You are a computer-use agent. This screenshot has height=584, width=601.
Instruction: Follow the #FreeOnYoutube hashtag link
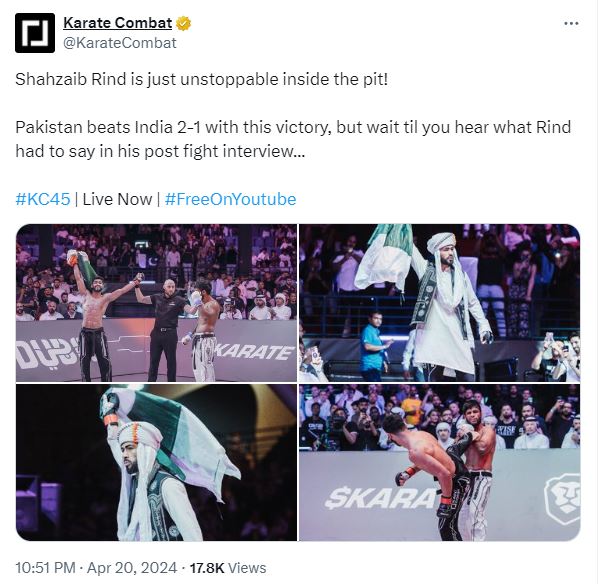tap(230, 199)
